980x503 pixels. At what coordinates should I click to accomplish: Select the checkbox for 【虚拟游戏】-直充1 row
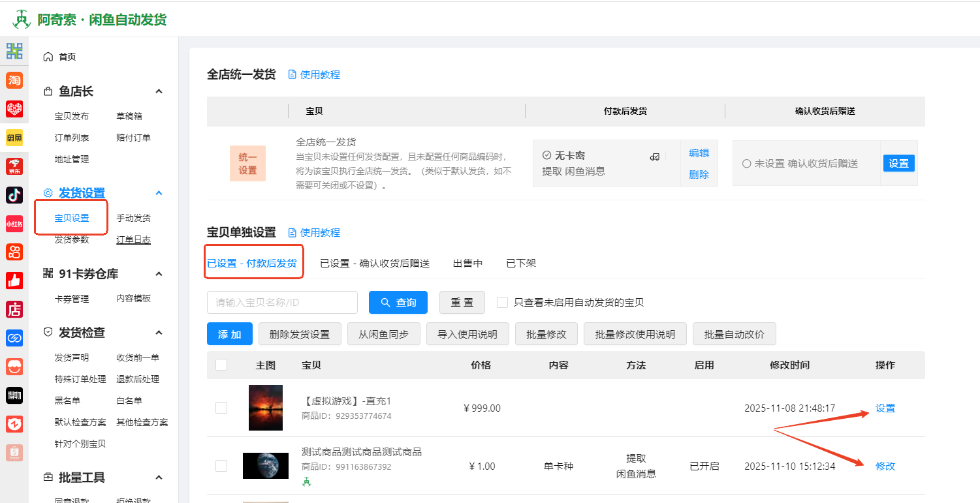coord(221,408)
